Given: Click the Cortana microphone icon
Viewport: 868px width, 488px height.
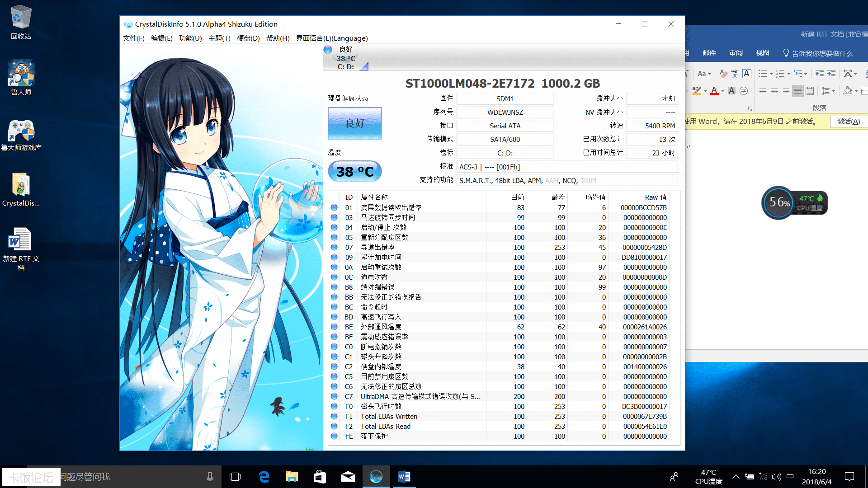Looking at the screenshot, I should click(x=210, y=477).
